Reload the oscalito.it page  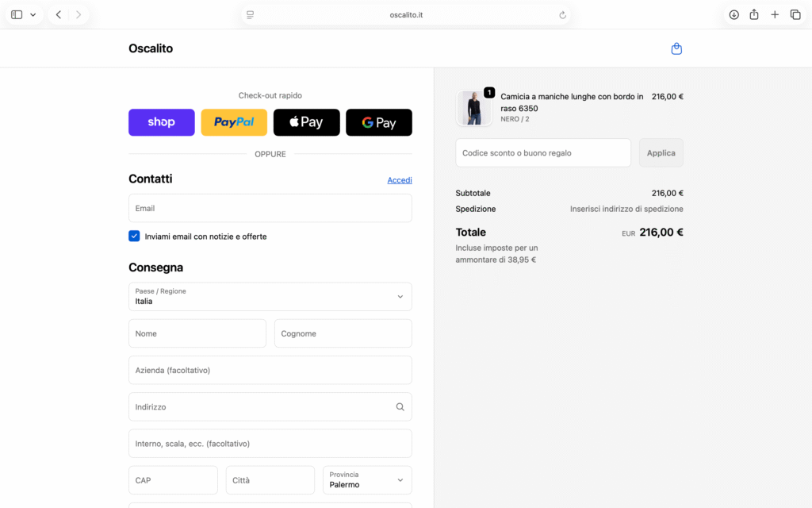click(x=562, y=15)
